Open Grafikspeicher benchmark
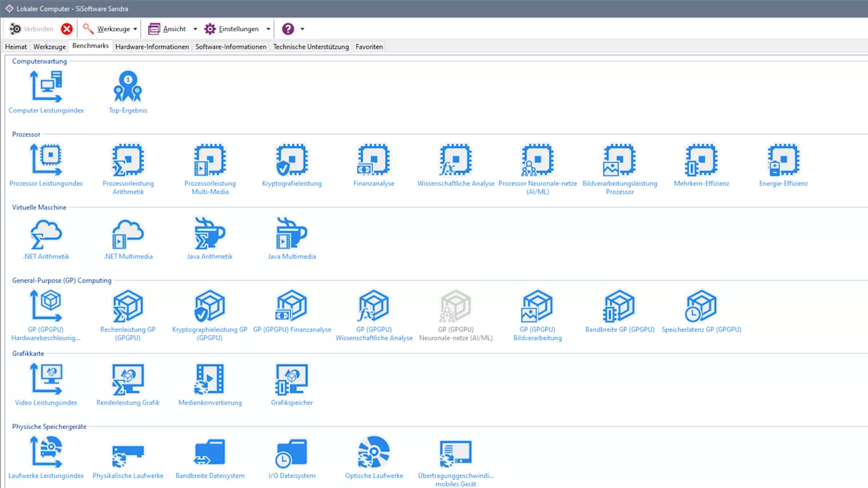868x488 pixels. [x=292, y=385]
